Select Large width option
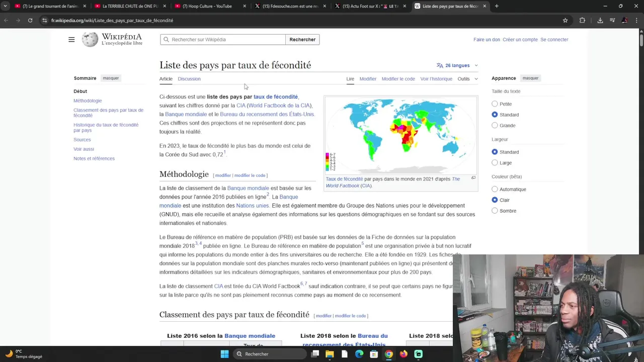This screenshot has height=362, width=644. 495,162
